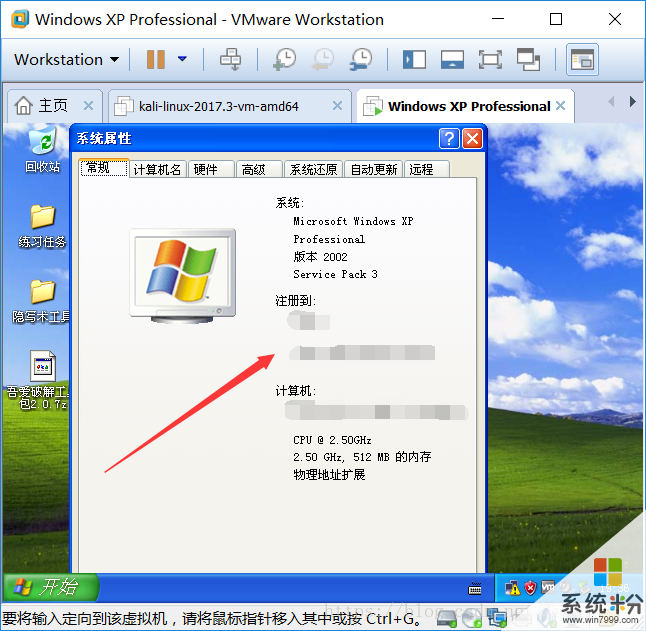
Task: Click the network warning tray icon
Action: coord(512,588)
